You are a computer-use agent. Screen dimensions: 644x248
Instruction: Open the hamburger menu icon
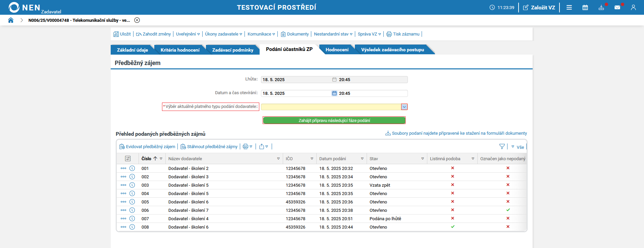coord(569,7)
